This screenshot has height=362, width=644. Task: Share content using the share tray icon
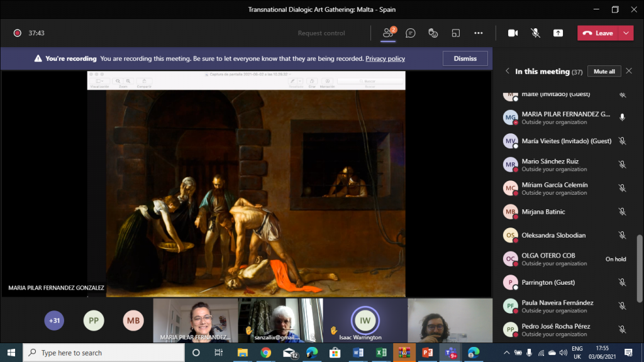[x=558, y=33]
